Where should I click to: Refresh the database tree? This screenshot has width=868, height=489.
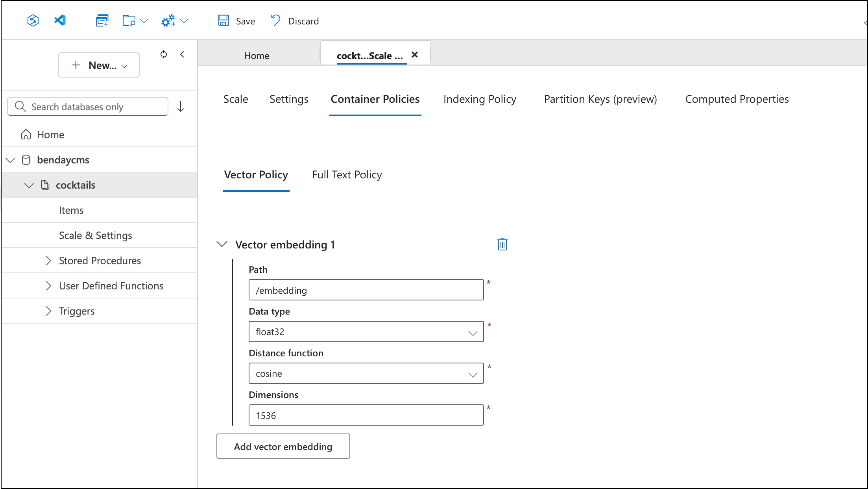163,55
